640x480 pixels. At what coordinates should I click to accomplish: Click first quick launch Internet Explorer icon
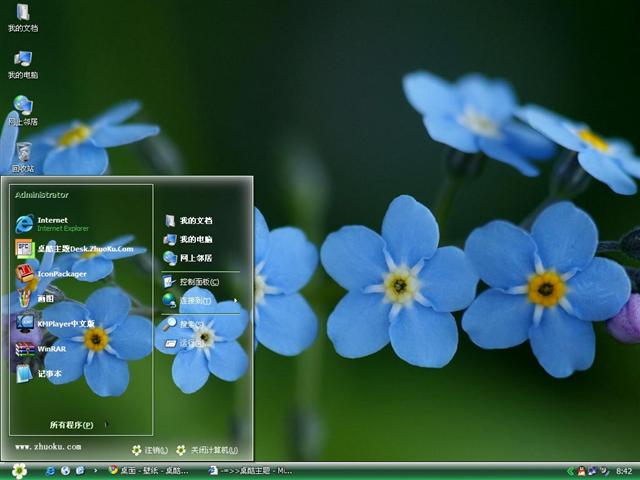50,471
